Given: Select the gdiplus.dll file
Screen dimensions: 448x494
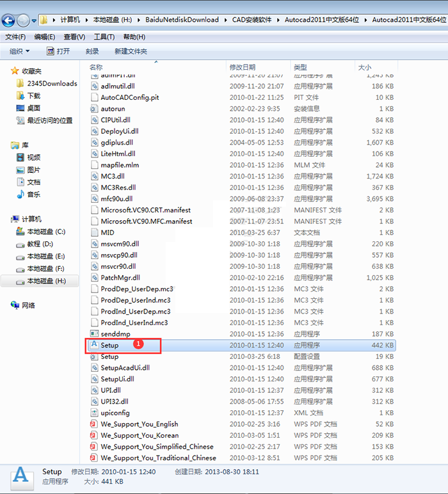Looking at the screenshot, I should [x=112, y=143].
